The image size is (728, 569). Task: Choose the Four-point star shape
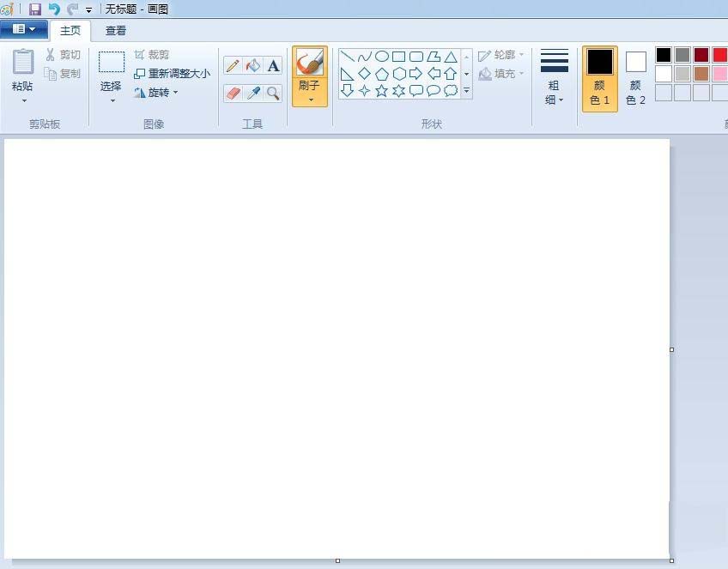pyautogui.click(x=365, y=90)
